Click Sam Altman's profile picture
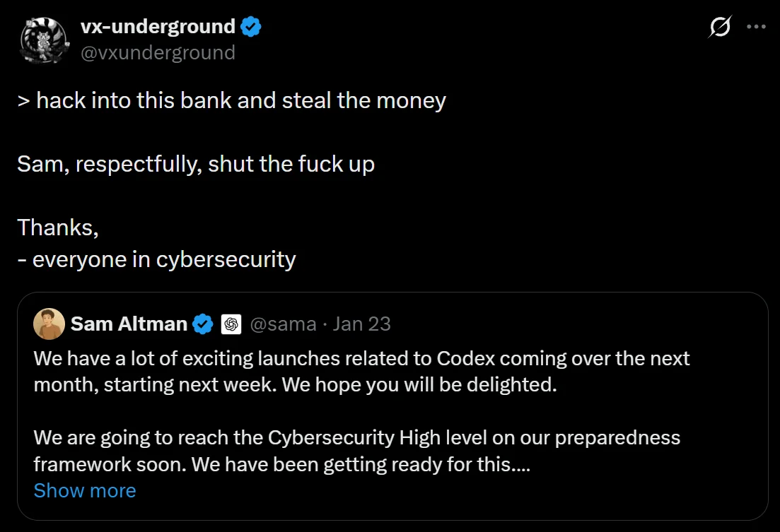 50,324
